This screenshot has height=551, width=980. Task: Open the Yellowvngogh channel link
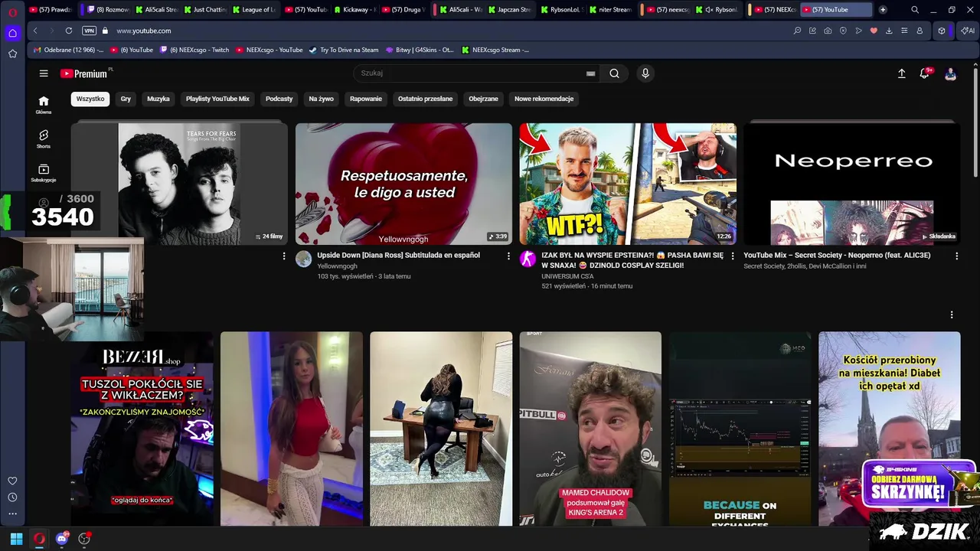(337, 266)
